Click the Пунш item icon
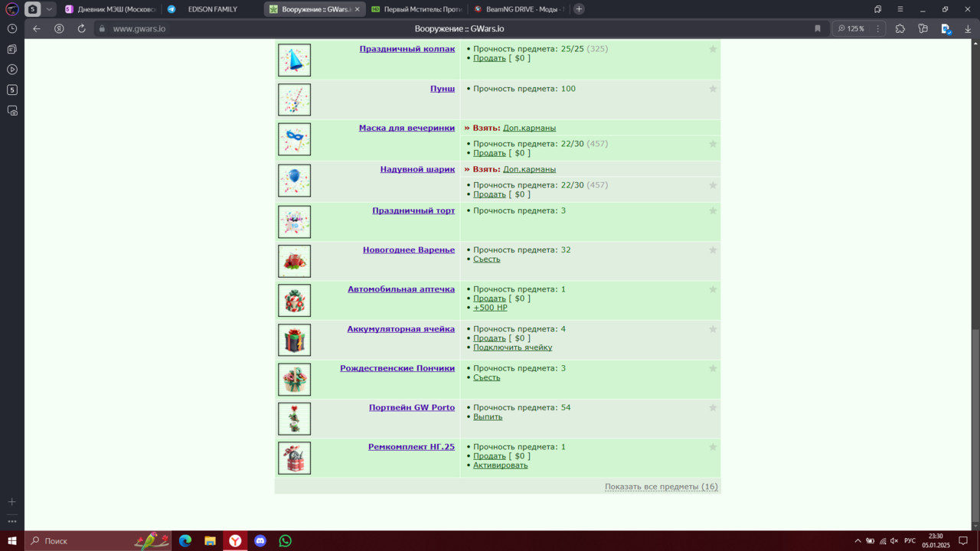 (294, 99)
